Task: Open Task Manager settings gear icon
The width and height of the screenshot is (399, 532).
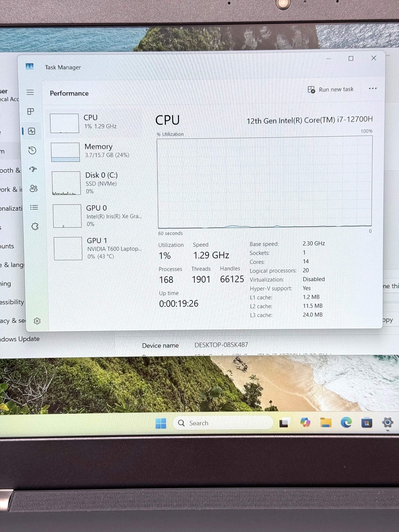Action: click(x=37, y=321)
